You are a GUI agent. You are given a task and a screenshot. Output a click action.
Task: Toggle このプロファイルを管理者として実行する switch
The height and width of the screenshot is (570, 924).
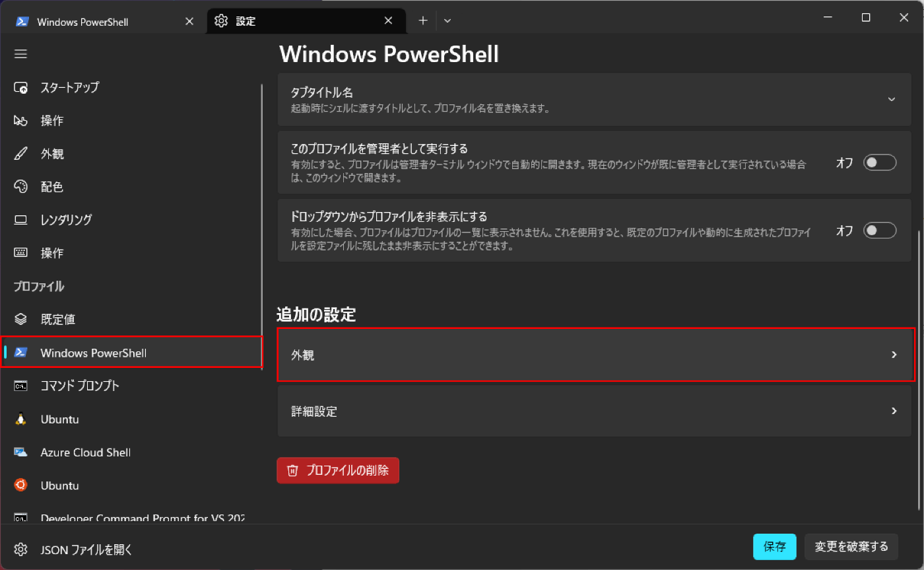[x=880, y=162]
